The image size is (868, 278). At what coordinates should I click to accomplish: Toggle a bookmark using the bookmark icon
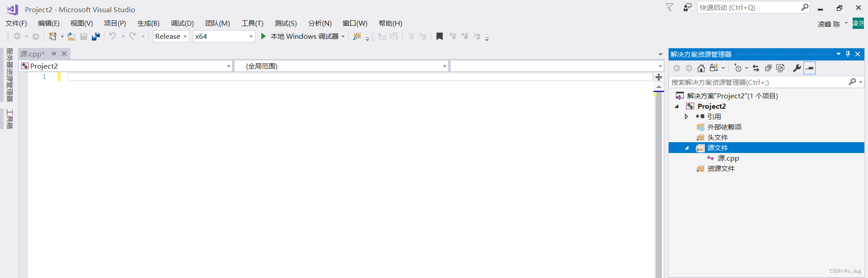point(439,36)
